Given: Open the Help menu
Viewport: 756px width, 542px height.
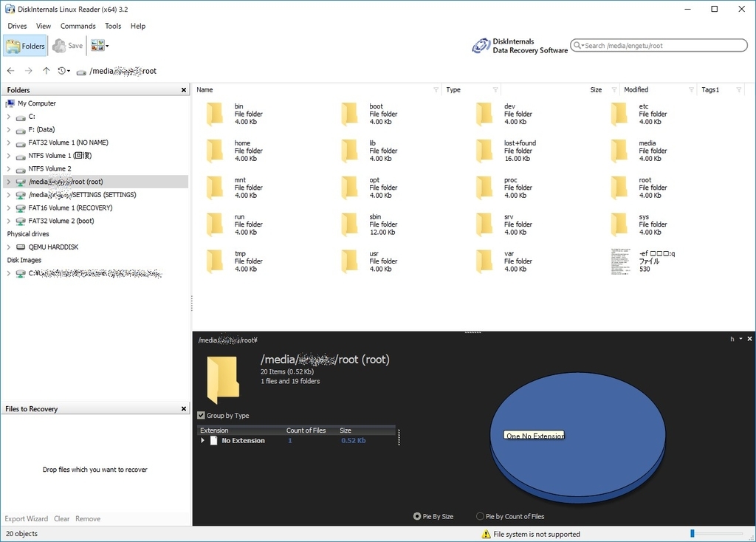Looking at the screenshot, I should pos(138,26).
